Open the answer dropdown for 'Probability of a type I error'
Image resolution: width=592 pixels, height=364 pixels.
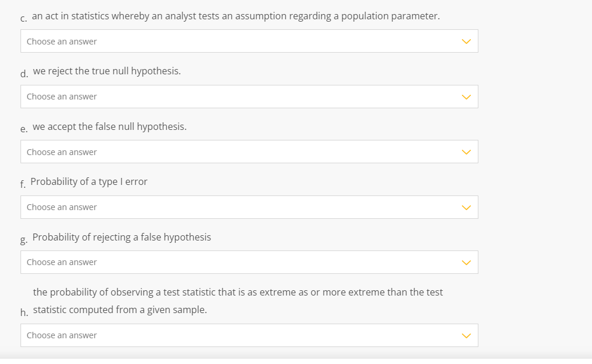click(x=249, y=207)
